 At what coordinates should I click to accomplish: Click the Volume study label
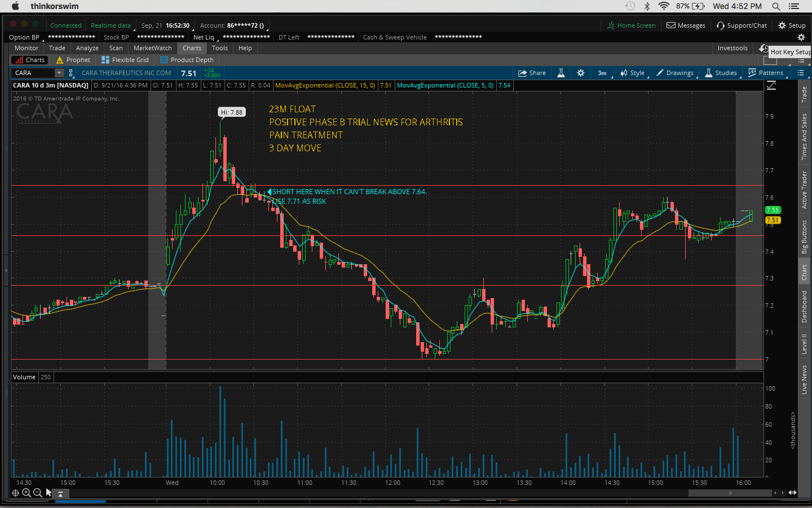pos(24,377)
